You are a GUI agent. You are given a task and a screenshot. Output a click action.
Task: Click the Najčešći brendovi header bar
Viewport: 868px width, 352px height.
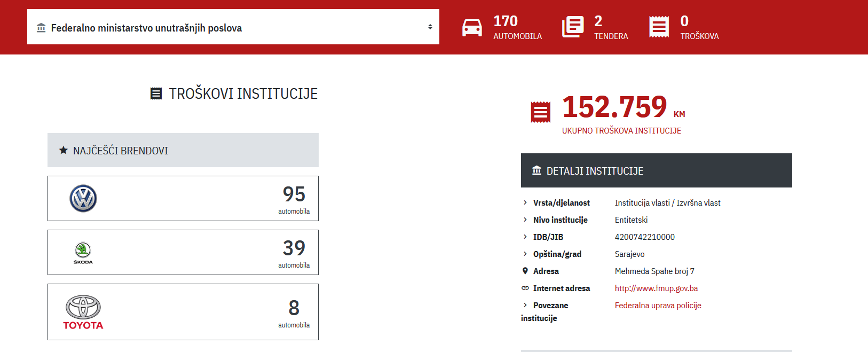[183, 150]
